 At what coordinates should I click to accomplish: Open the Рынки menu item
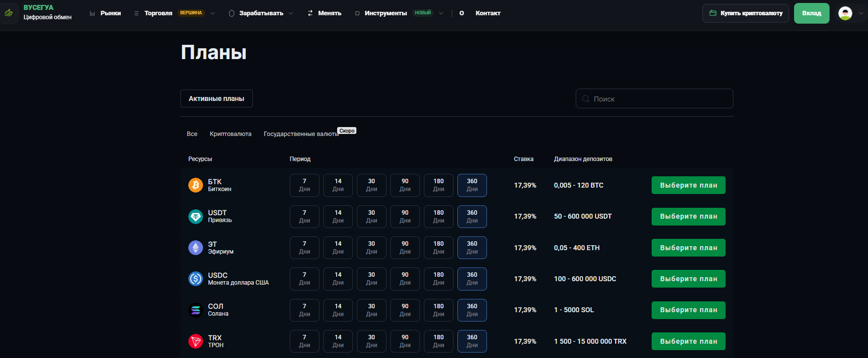(110, 13)
